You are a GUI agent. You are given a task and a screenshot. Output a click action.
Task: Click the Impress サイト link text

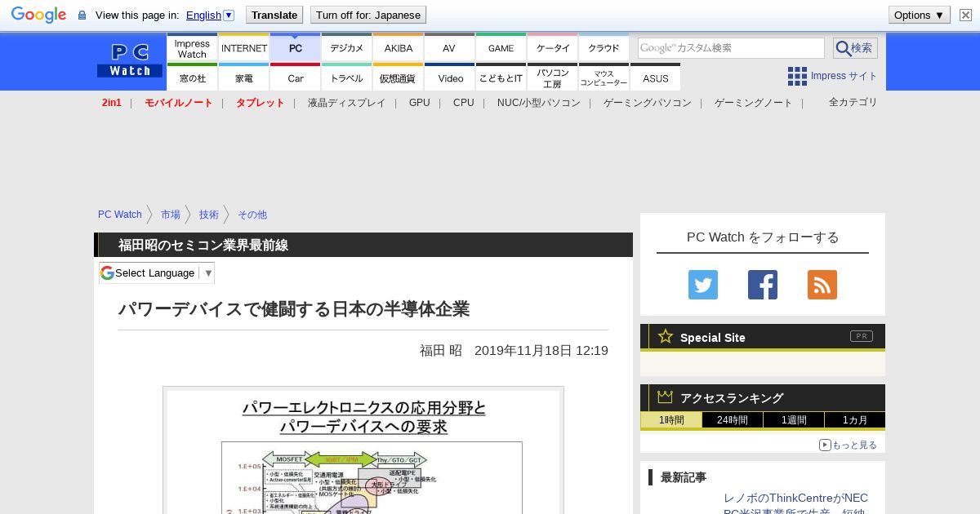844,76
